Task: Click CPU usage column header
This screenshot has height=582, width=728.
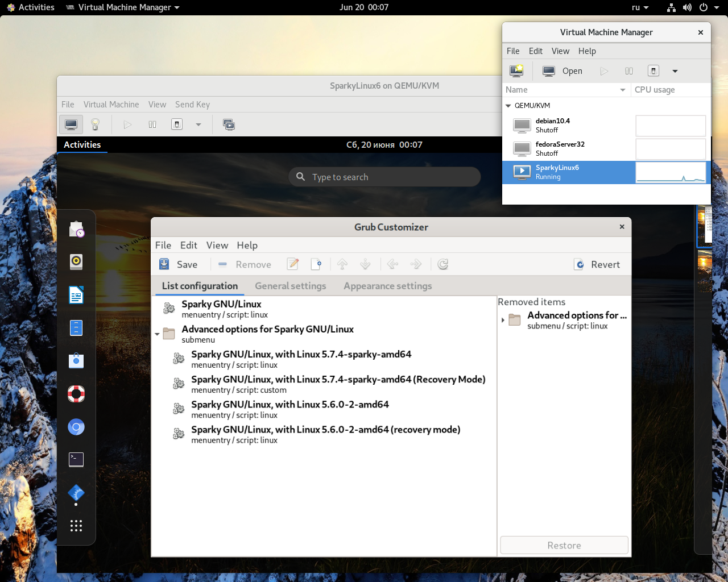Action: [x=671, y=90]
